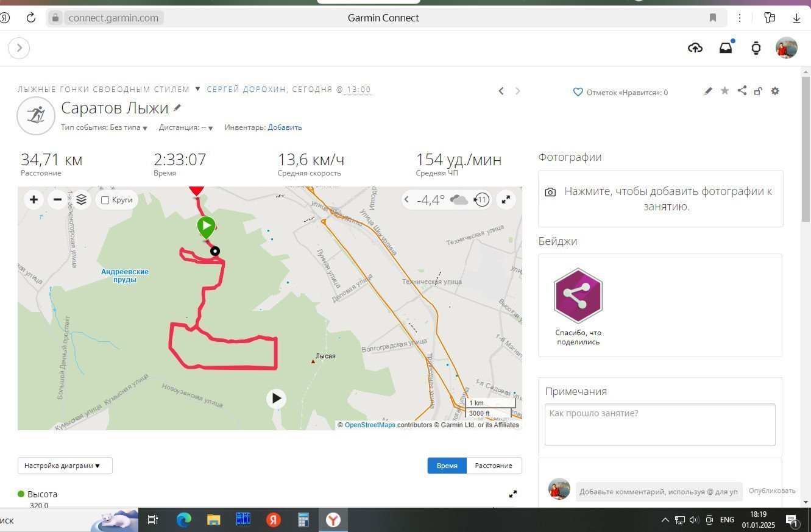Open the Calculator from the taskbar
This screenshot has height=532, width=811.
point(303,520)
